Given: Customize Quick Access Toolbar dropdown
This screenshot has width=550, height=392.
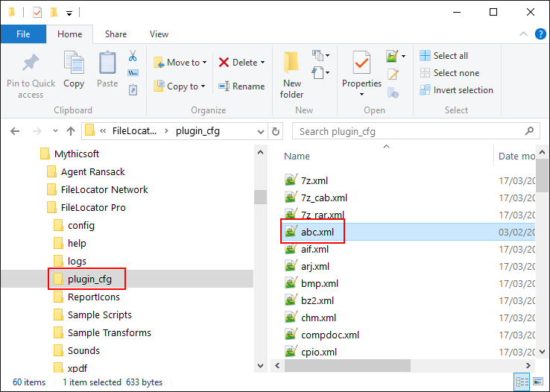Looking at the screenshot, I should [x=69, y=13].
